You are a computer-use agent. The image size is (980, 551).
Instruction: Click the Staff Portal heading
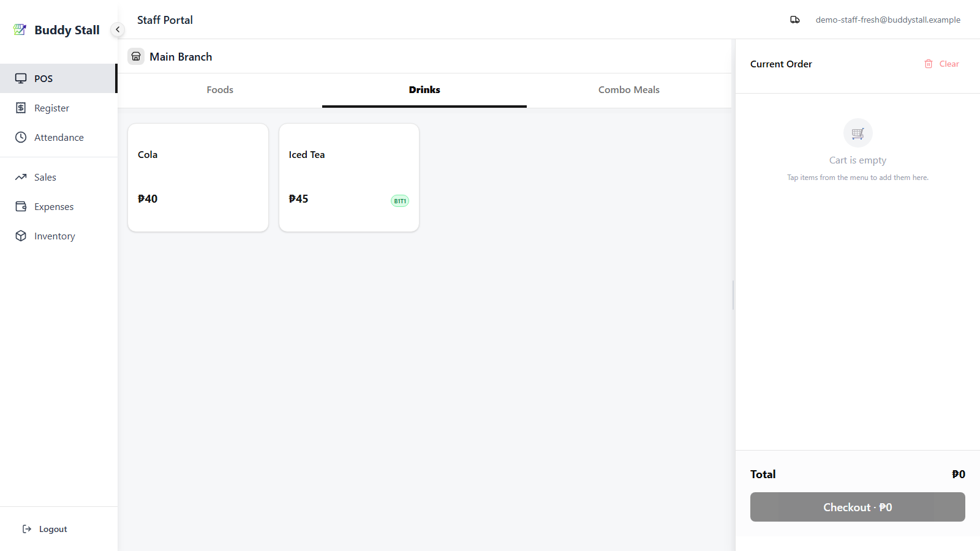(x=165, y=20)
